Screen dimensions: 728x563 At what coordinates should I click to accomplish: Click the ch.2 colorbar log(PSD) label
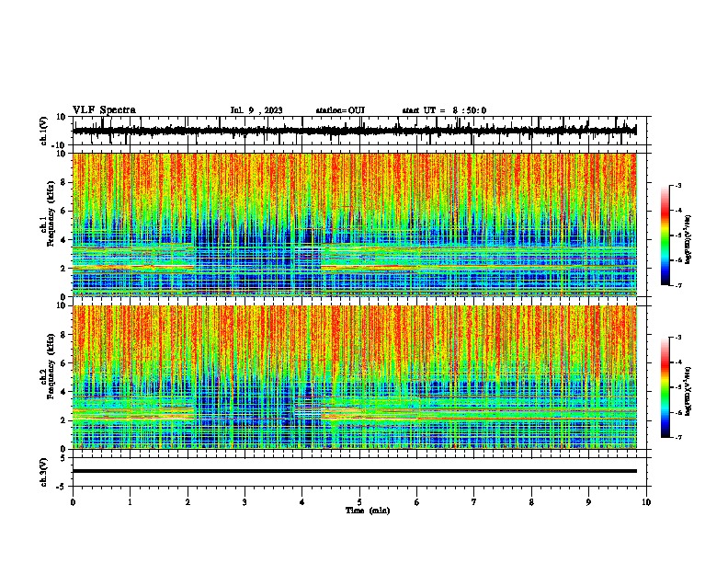click(688, 391)
